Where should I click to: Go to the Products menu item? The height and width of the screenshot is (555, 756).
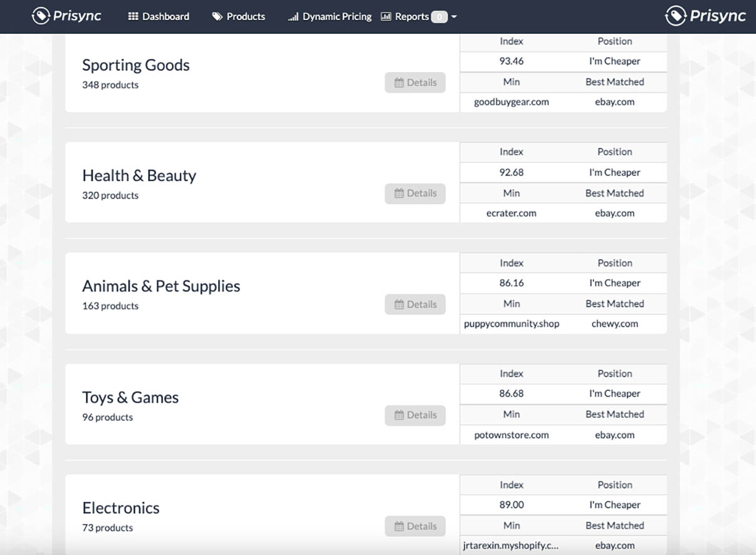[x=246, y=17]
